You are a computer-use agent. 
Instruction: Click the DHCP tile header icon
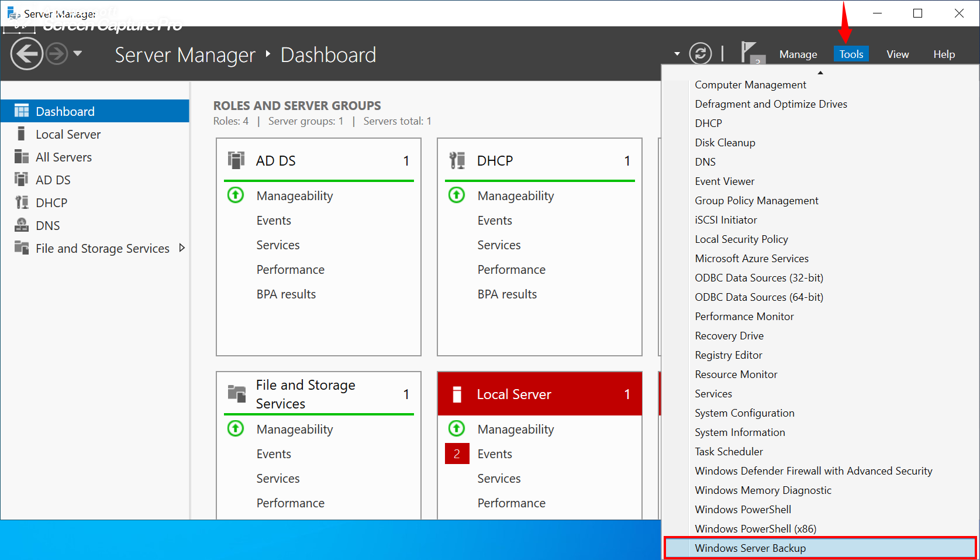coord(457,160)
